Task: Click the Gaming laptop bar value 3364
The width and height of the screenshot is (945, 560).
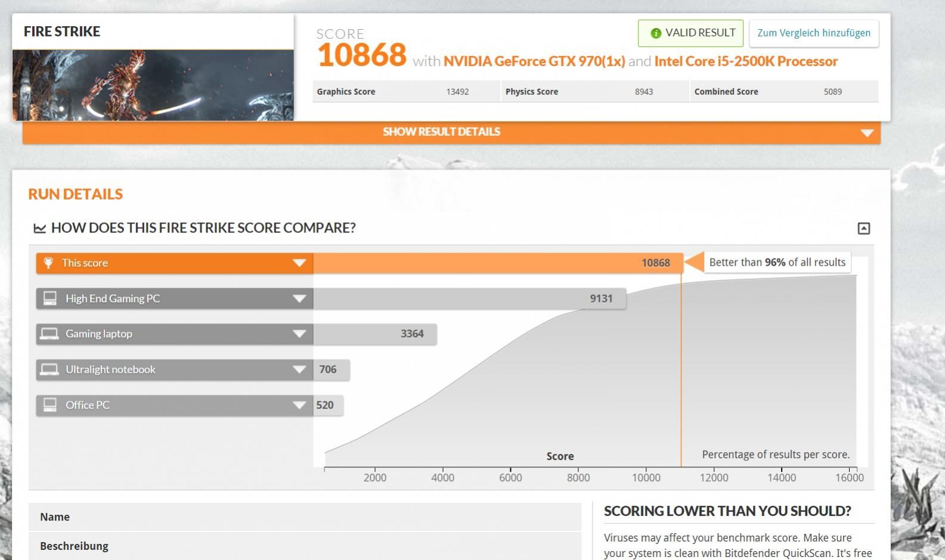Action: click(x=412, y=334)
